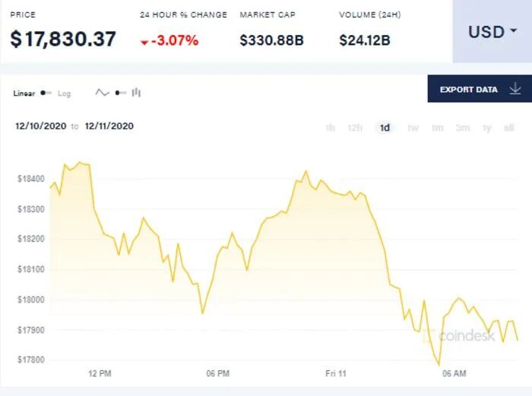Select the Linear scale label
The image size is (532, 396).
click(x=24, y=93)
